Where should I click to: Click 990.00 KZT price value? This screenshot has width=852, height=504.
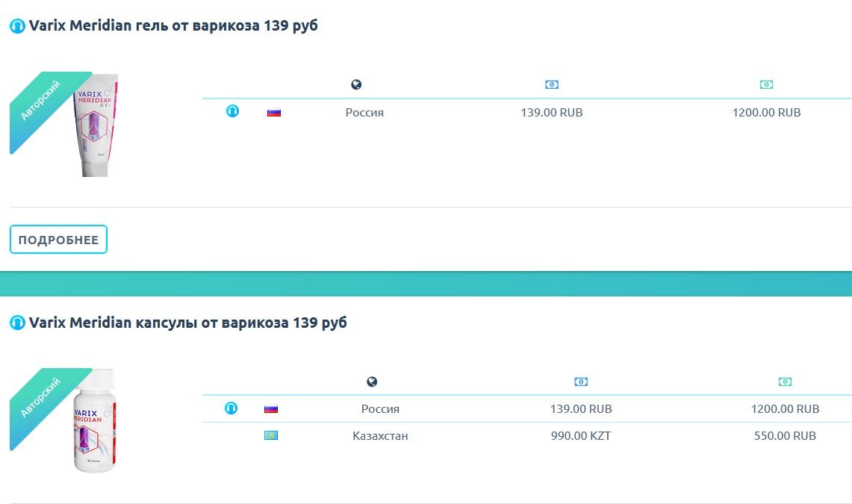coord(581,435)
